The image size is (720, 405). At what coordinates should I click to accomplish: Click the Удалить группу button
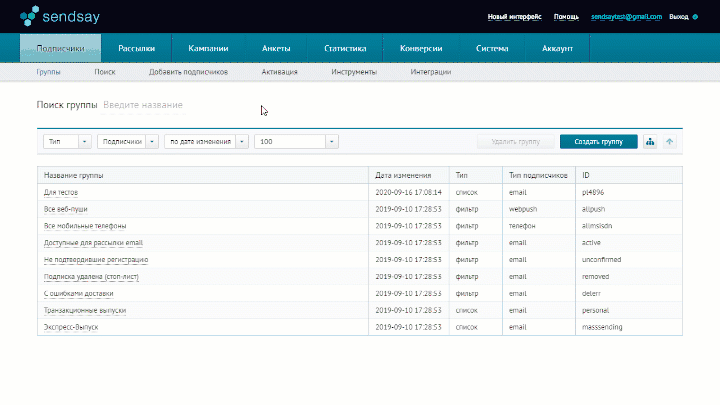(x=515, y=142)
